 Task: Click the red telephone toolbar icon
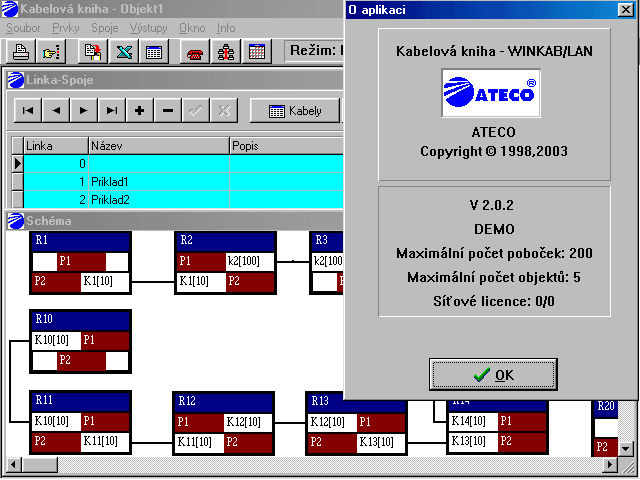[x=195, y=52]
